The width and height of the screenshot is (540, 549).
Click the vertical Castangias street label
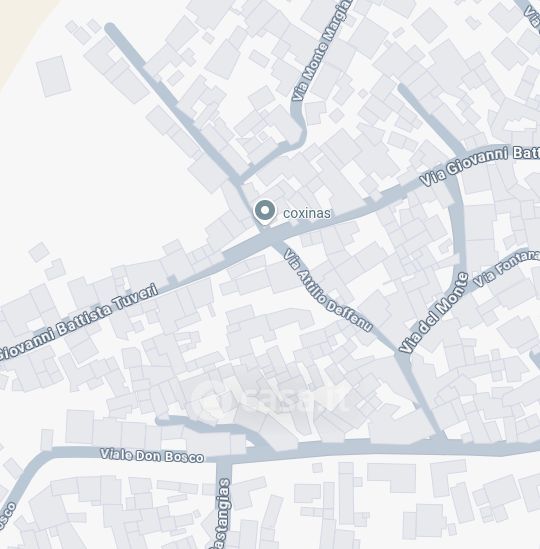(x=223, y=513)
